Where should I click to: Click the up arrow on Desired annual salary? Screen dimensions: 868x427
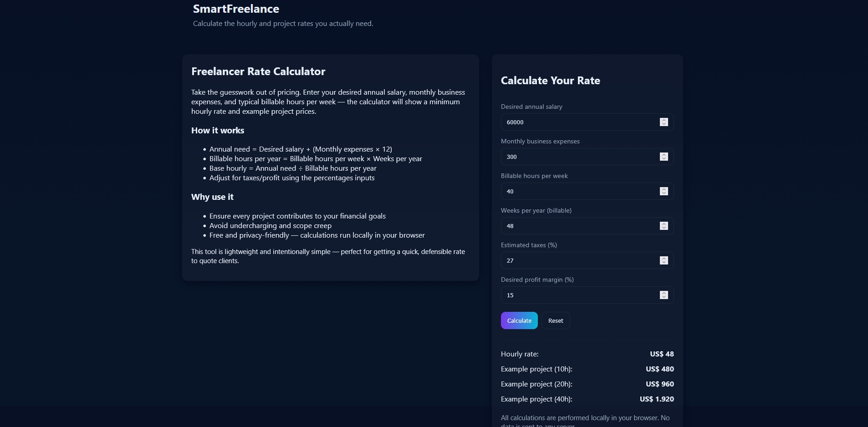tap(664, 120)
